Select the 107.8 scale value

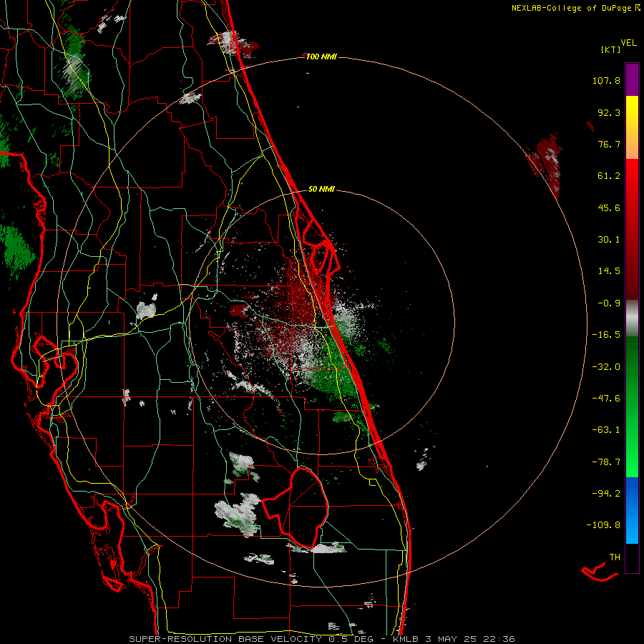pos(606,80)
